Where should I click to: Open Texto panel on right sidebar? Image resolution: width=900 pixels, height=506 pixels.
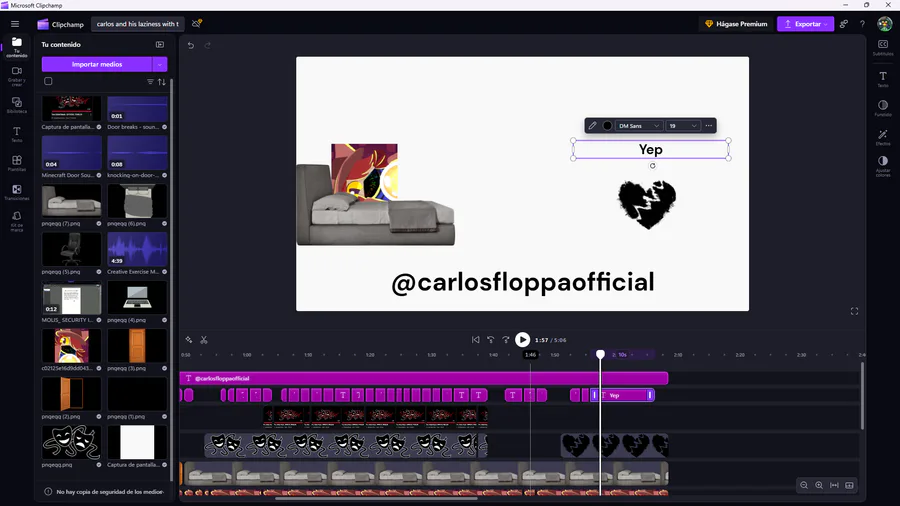883,79
